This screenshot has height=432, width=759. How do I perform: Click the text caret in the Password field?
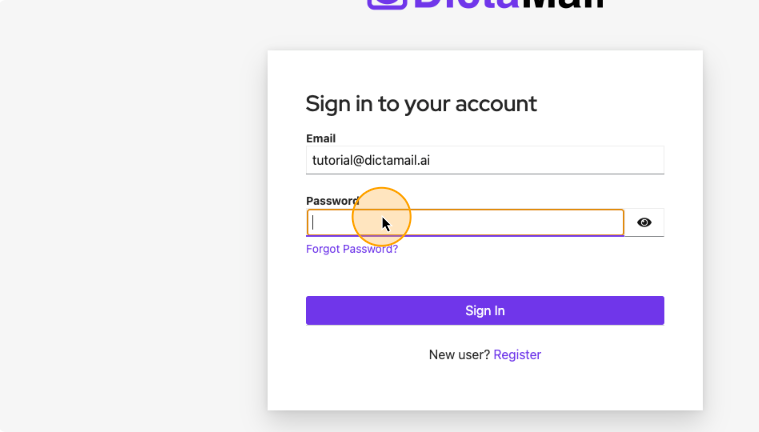(313, 223)
